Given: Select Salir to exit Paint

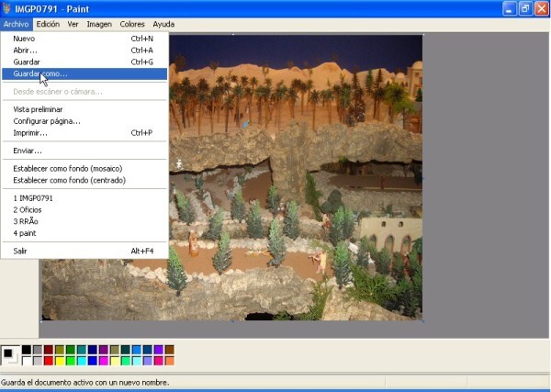Looking at the screenshot, I should pyautogui.click(x=20, y=251).
